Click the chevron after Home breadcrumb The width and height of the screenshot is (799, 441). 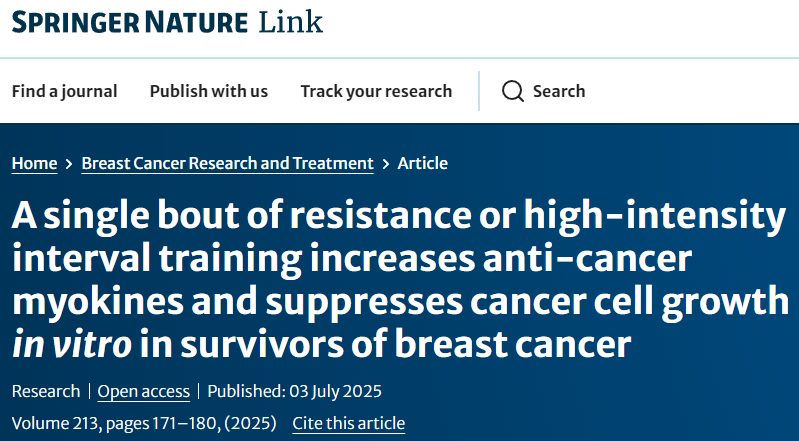coord(69,163)
